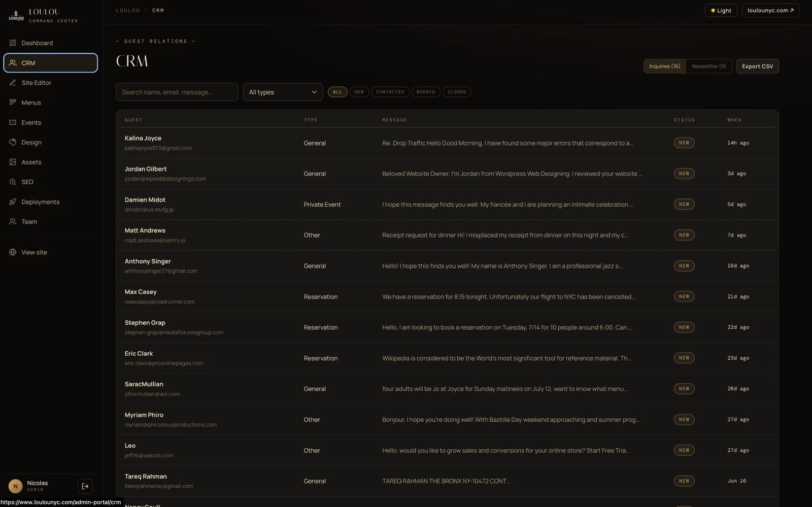Go to Menus section
Screen dimensions: 812x507
click(50, 103)
